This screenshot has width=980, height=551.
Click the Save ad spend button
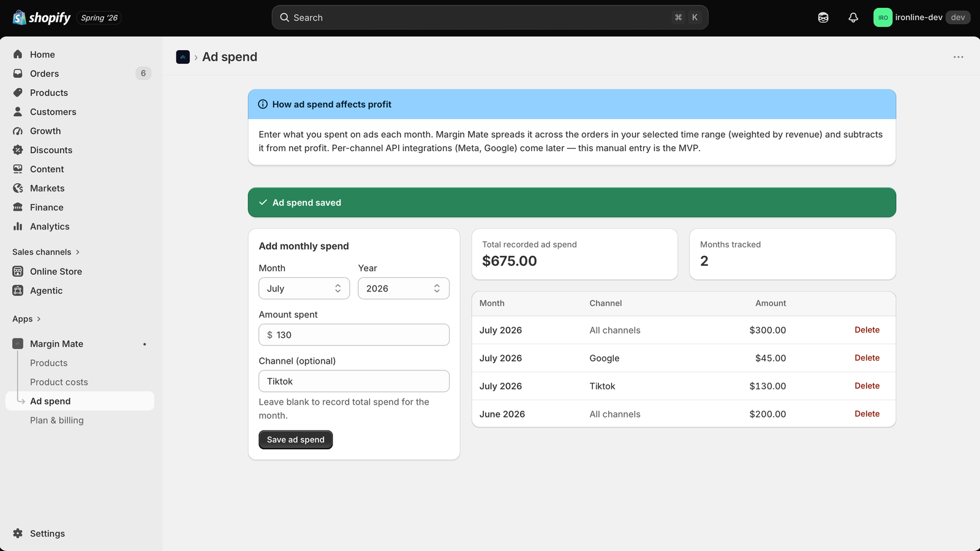tap(295, 440)
